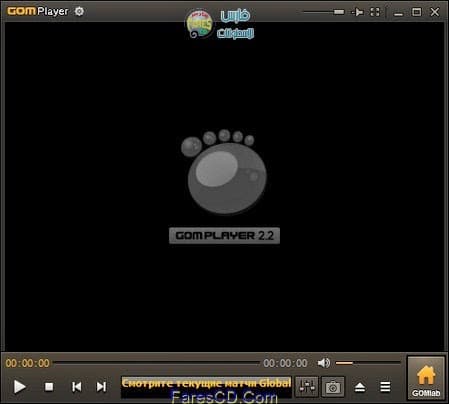
Task: Open a file with the eject icon
Action: [360, 387]
